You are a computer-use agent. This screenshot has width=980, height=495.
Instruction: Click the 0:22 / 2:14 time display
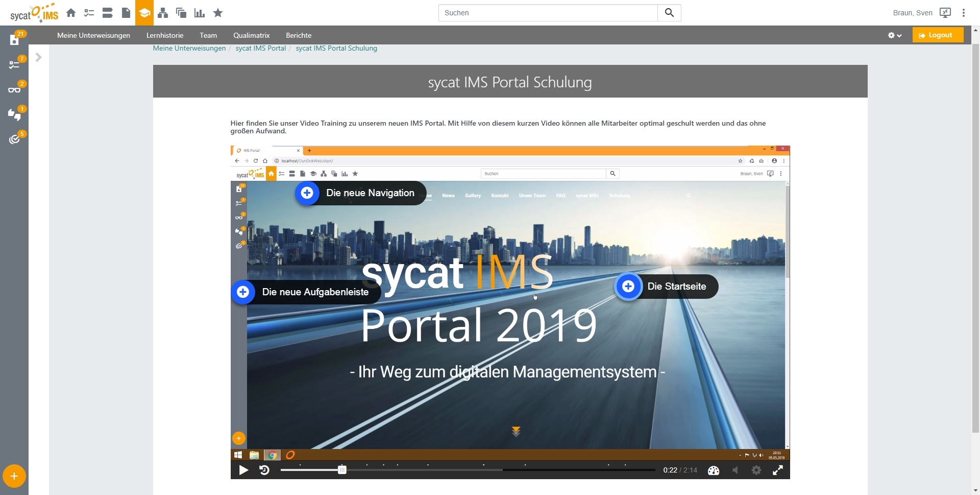[x=680, y=470]
